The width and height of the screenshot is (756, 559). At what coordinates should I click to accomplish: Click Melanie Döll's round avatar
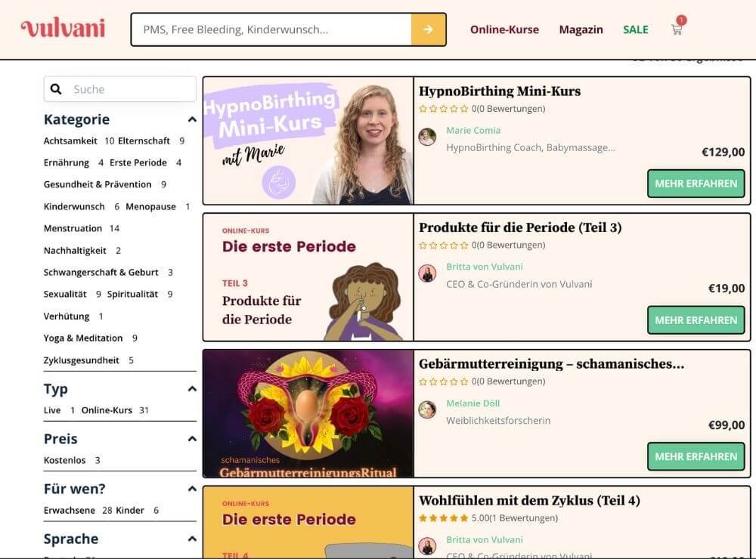coord(427,409)
